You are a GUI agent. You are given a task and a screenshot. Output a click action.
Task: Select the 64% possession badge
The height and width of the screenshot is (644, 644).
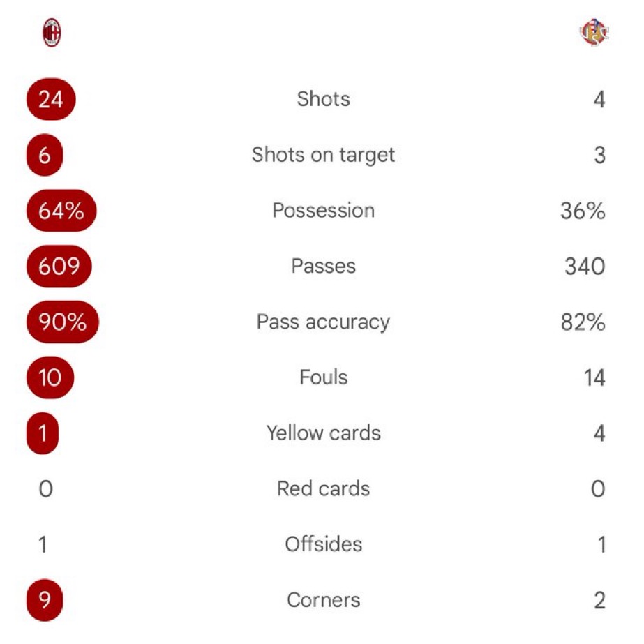click(x=61, y=211)
